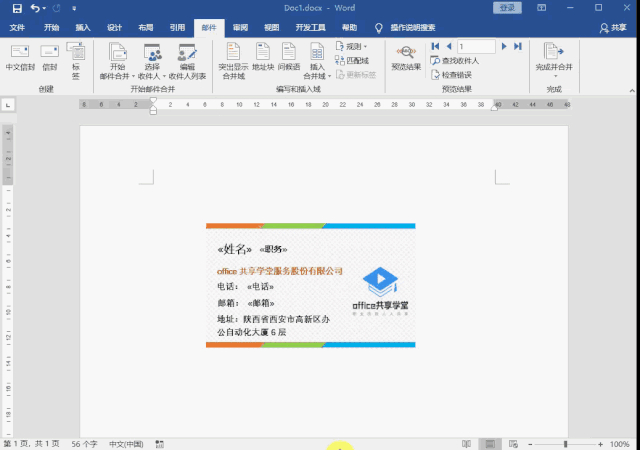Click the 登录 sign-in button
The width and height of the screenshot is (640, 450).
pos(507,8)
